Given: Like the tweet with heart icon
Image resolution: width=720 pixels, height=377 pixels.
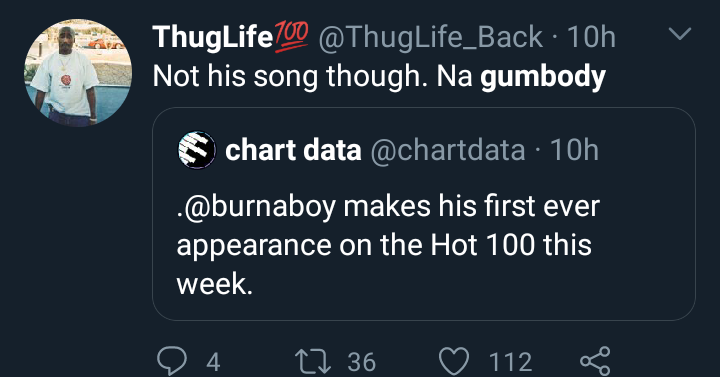Looking at the screenshot, I should 454,361.
